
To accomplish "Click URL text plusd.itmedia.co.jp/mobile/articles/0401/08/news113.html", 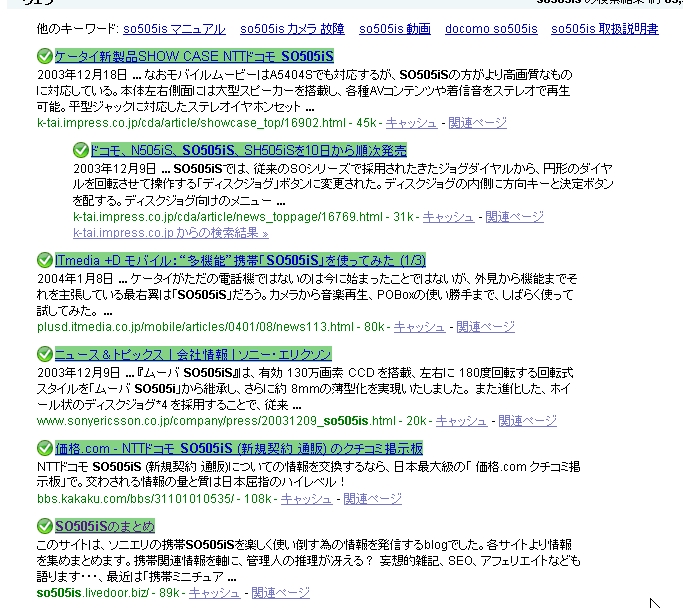I will pos(196,327).
